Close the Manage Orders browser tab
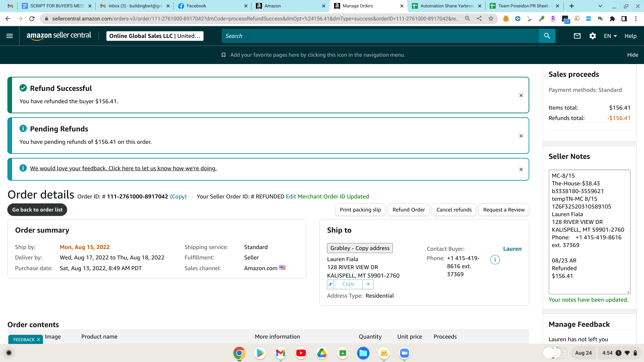644x362 pixels. click(x=402, y=6)
